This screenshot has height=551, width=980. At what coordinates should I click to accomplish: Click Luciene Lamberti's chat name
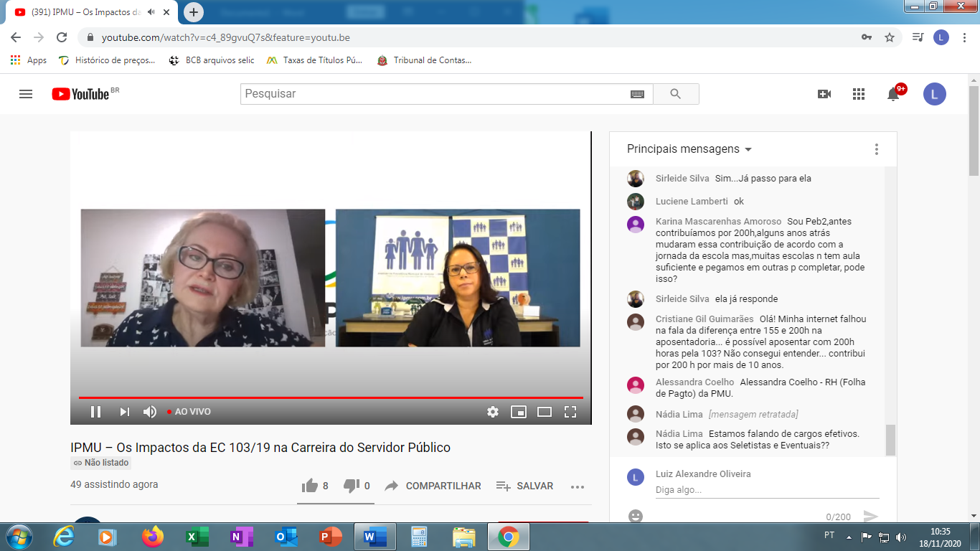[x=692, y=202]
